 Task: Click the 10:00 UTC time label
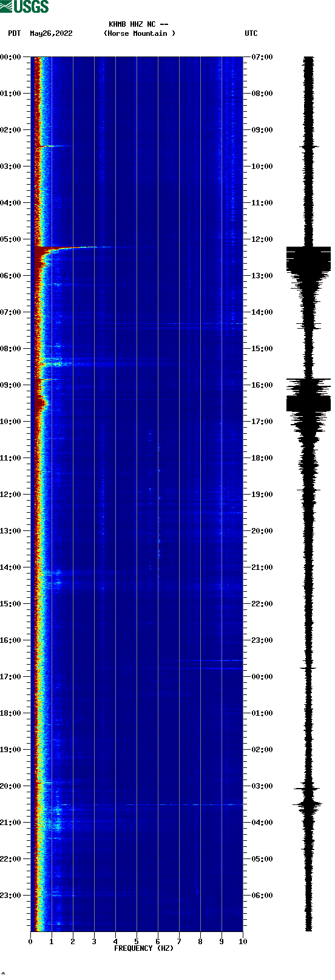262,166
